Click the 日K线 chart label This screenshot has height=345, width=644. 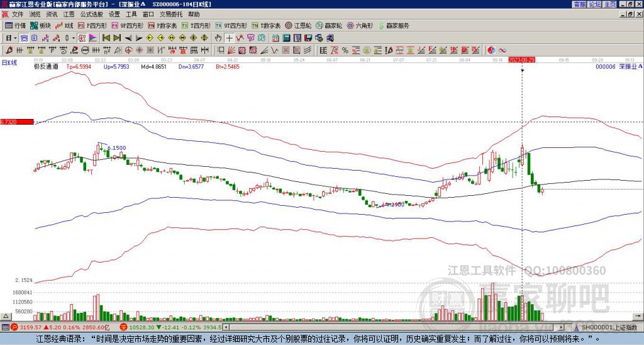pyautogui.click(x=9, y=63)
